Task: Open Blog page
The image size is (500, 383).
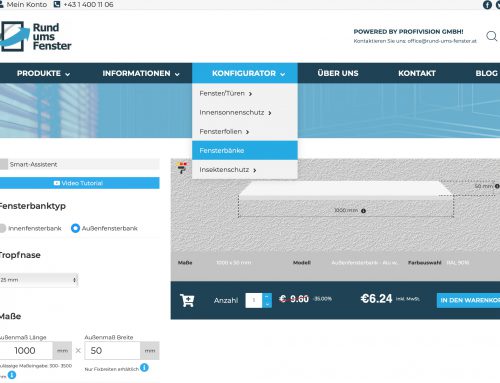Action: click(486, 73)
